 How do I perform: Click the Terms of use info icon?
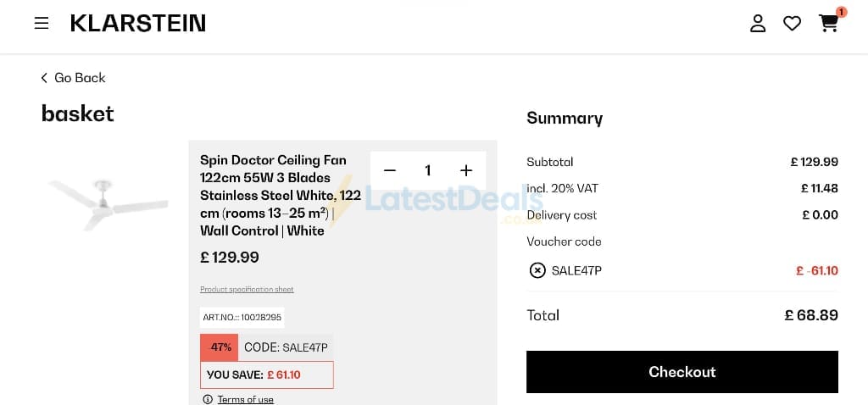click(208, 399)
